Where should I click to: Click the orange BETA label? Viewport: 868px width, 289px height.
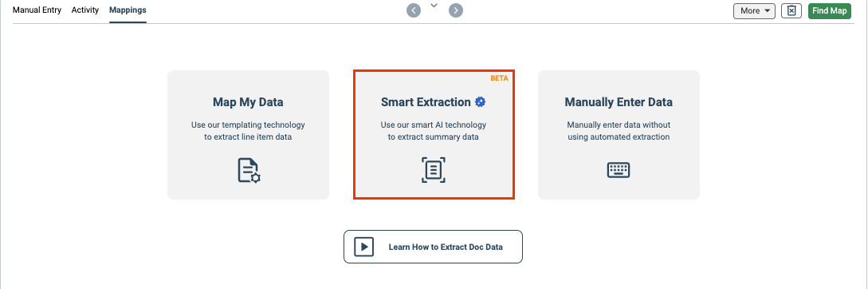[x=499, y=78]
